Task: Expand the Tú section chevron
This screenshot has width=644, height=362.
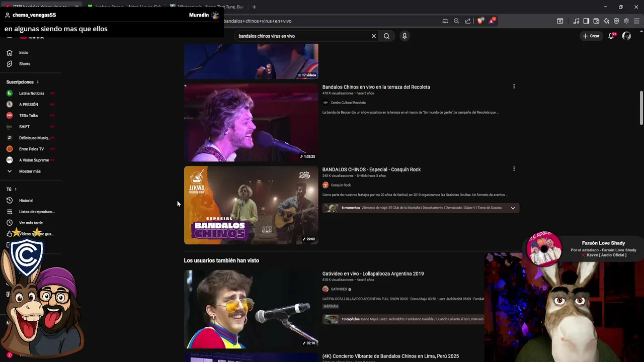Action: tap(16, 189)
